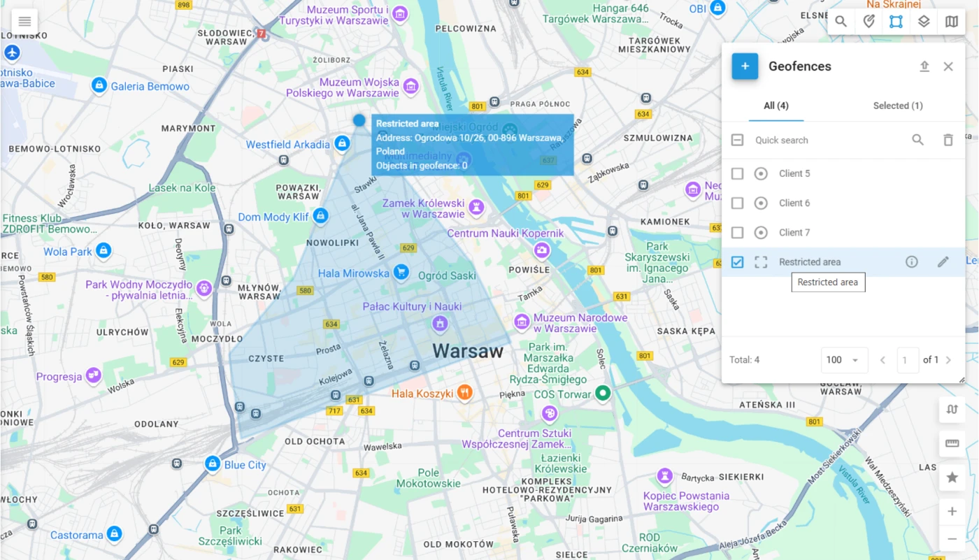979x560 pixels.
Task: Click the Westfield Arkadia marker
Action: coord(342,143)
